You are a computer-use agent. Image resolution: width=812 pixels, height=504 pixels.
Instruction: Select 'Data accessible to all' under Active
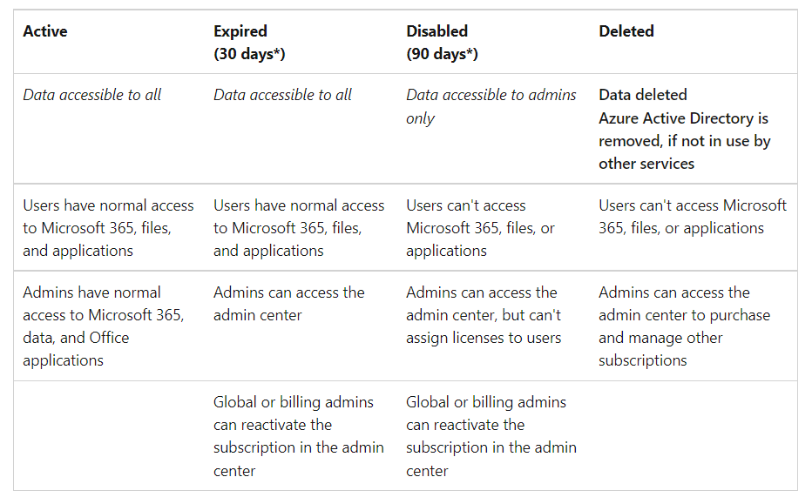(x=92, y=95)
